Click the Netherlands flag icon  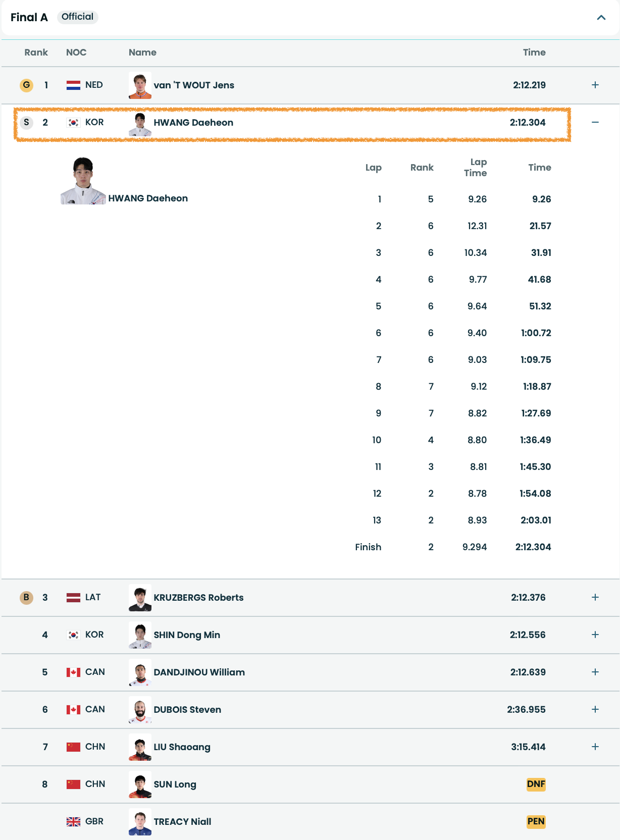click(x=73, y=85)
